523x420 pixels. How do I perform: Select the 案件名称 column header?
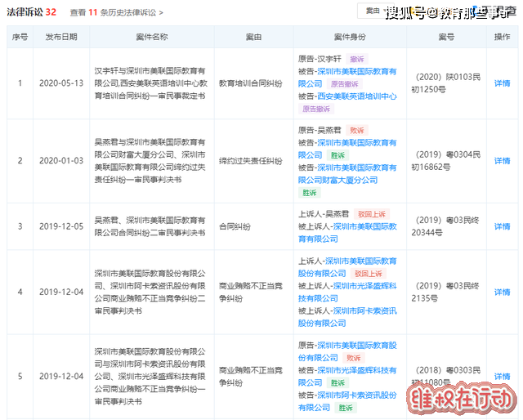(x=152, y=37)
